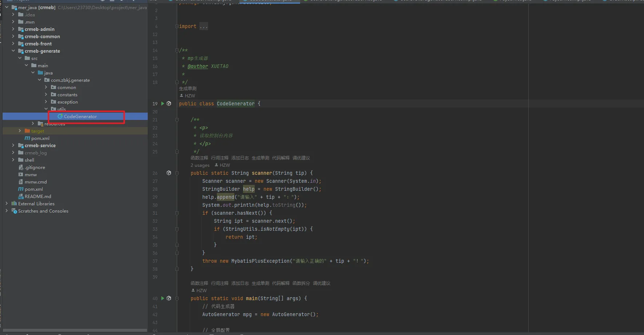Click 代码解释 above scanner method
The image size is (644, 335).
pyautogui.click(x=281, y=158)
